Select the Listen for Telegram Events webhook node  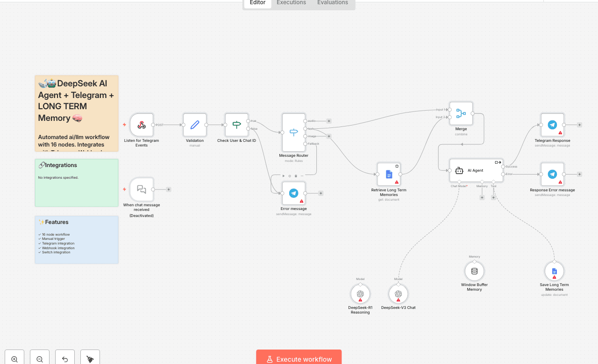(141, 125)
